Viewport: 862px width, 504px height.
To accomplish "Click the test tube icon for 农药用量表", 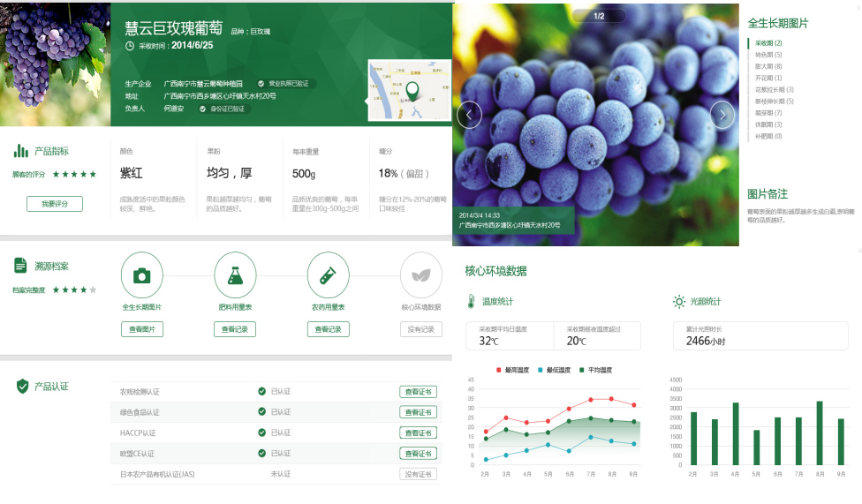I will coord(329,275).
